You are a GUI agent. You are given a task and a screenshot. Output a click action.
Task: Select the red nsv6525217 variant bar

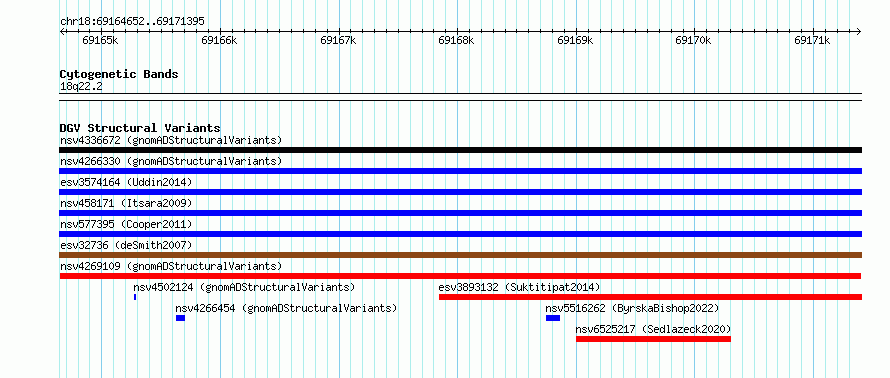point(653,339)
